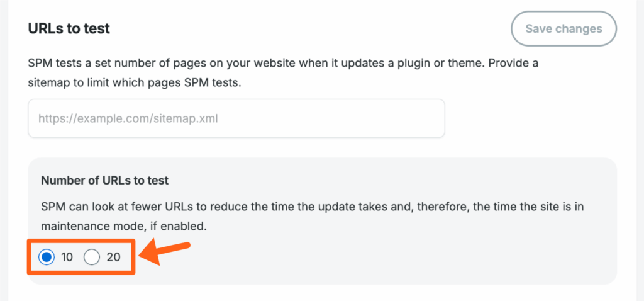Select the 10 URLs radio button

[46, 257]
